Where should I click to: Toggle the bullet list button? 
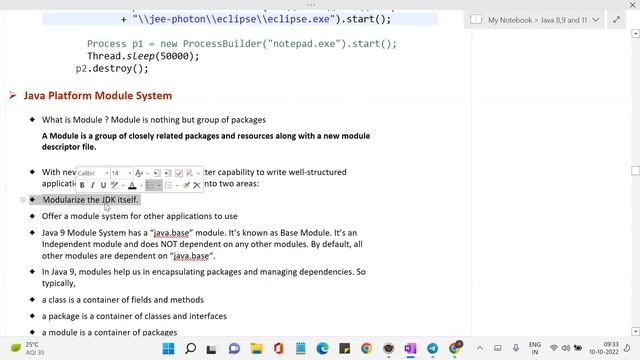click(151, 185)
